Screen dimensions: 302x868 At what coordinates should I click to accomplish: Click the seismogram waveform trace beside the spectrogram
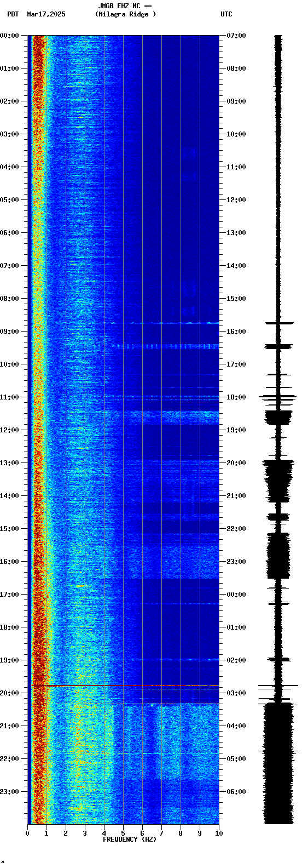coord(278,430)
